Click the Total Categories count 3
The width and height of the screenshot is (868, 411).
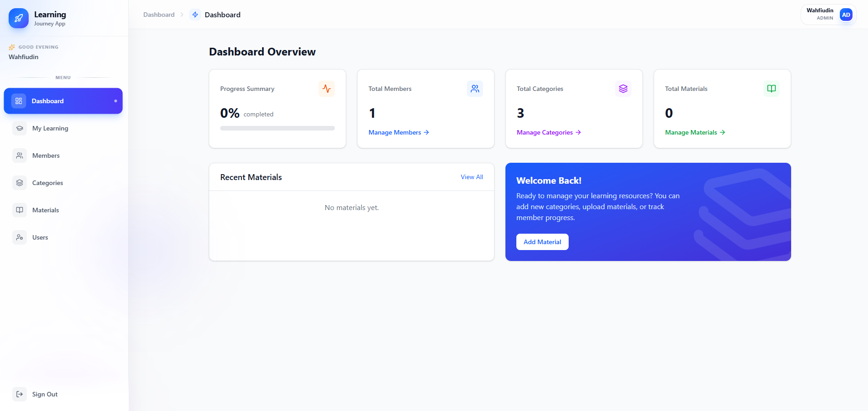pos(520,113)
